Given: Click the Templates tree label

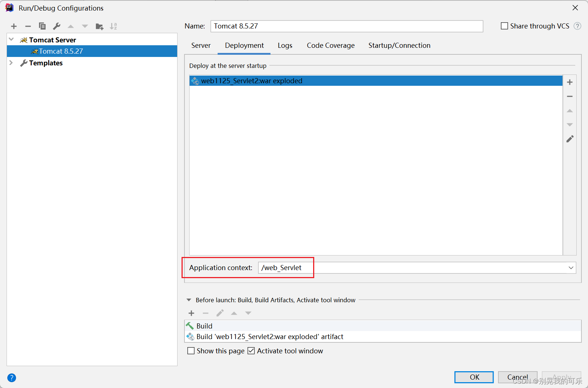Looking at the screenshot, I should click(x=46, y=63).
